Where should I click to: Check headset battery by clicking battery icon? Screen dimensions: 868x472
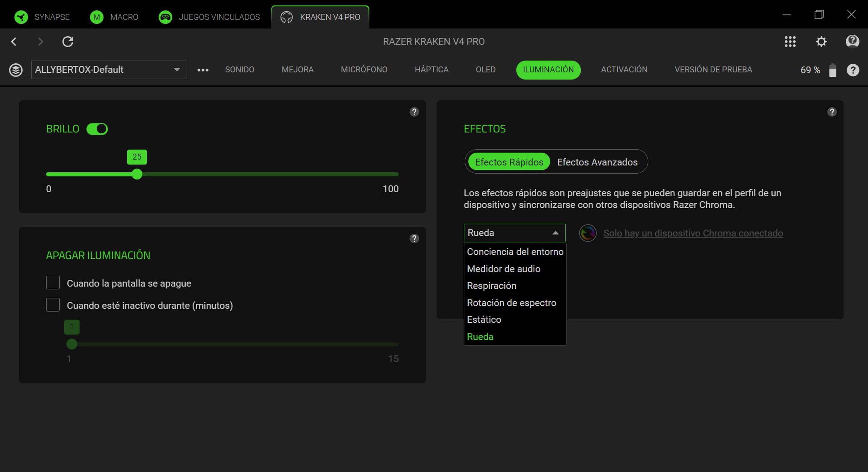[832, 70]
